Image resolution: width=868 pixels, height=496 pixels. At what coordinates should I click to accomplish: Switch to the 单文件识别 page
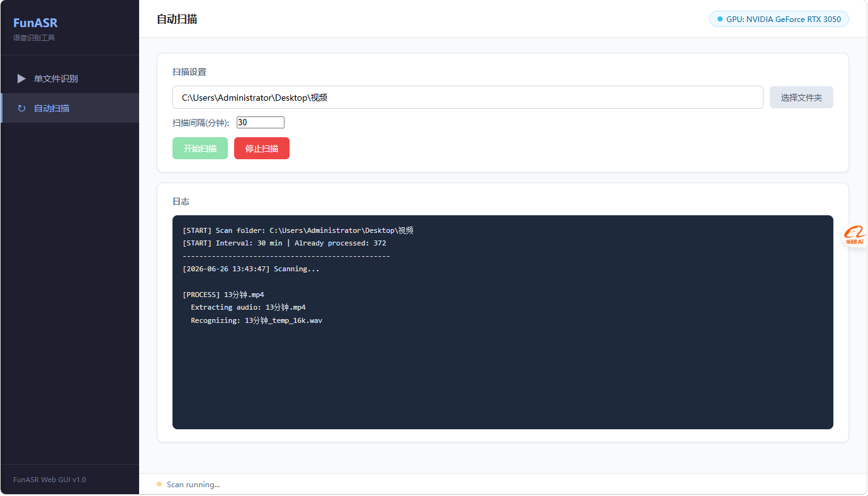pos(70,79)
